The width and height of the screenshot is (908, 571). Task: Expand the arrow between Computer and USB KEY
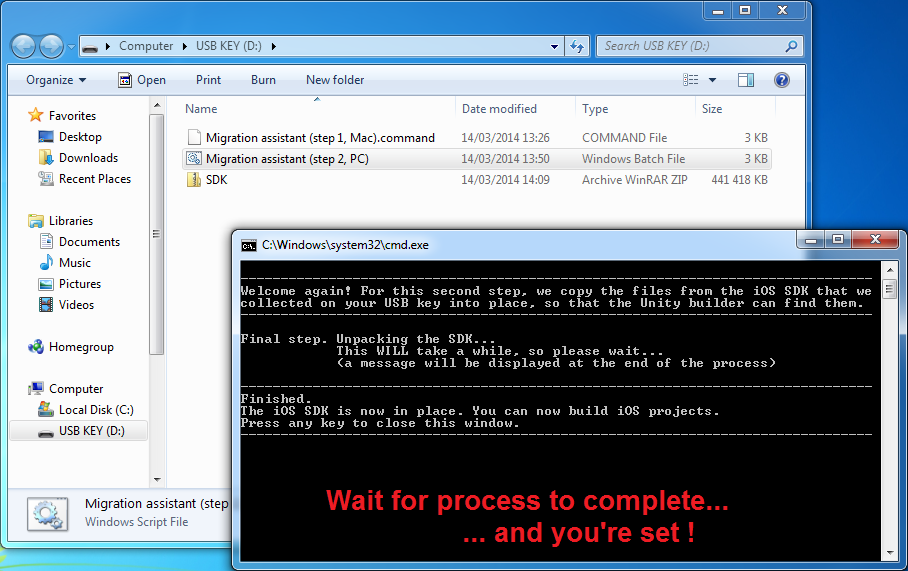point(184,46)
